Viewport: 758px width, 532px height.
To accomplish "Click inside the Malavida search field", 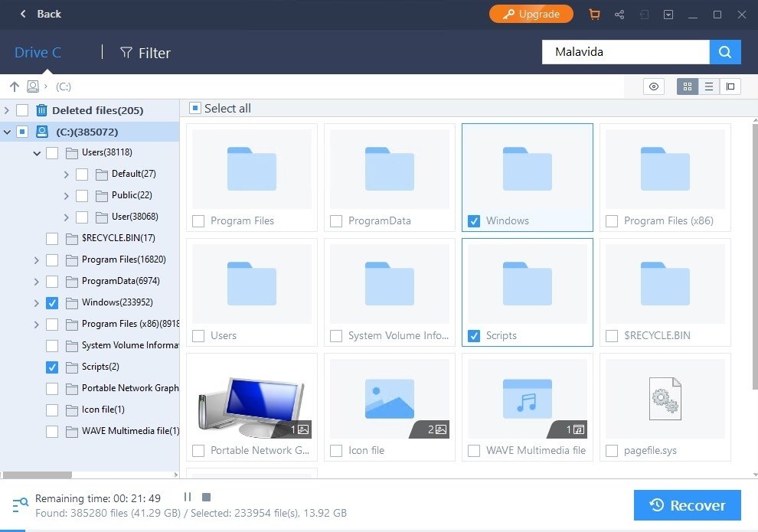I will click(x=625, y=51).
